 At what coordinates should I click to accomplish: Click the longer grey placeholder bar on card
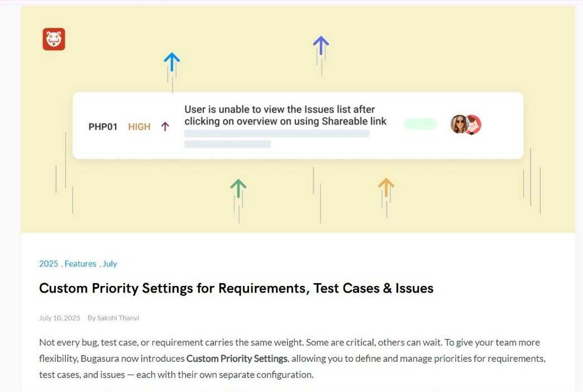276,133
